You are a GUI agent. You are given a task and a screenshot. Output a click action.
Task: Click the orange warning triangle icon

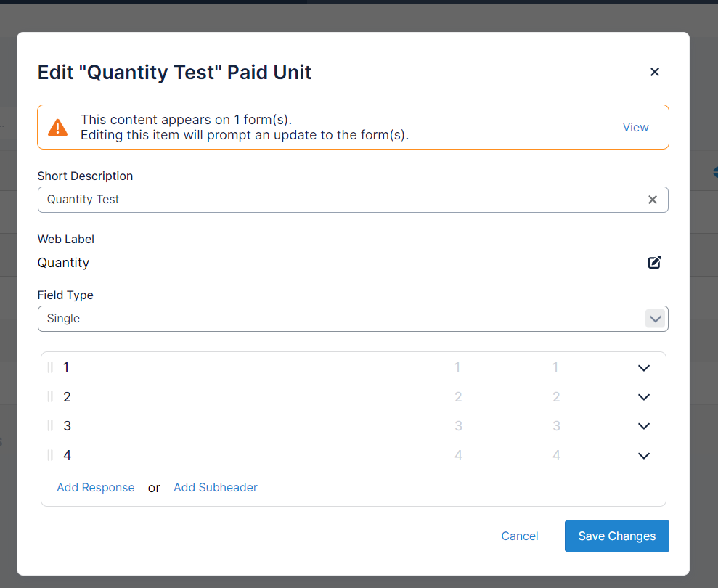pos(57,128)
